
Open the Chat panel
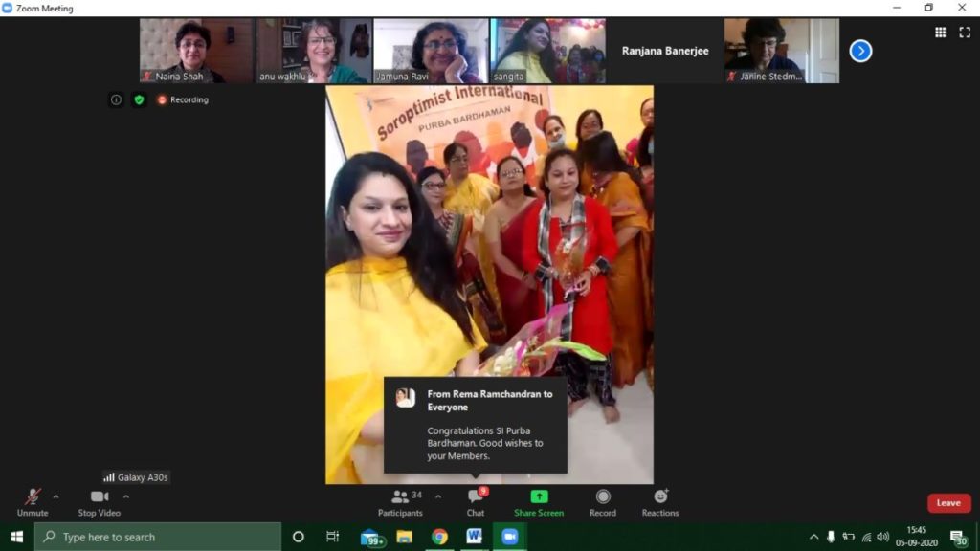(x=476, y=502)
